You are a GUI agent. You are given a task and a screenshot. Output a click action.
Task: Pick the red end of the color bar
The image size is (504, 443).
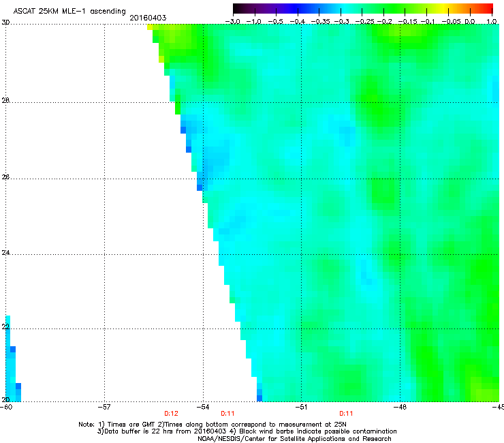pyautogui.click(x=488, y=9)
